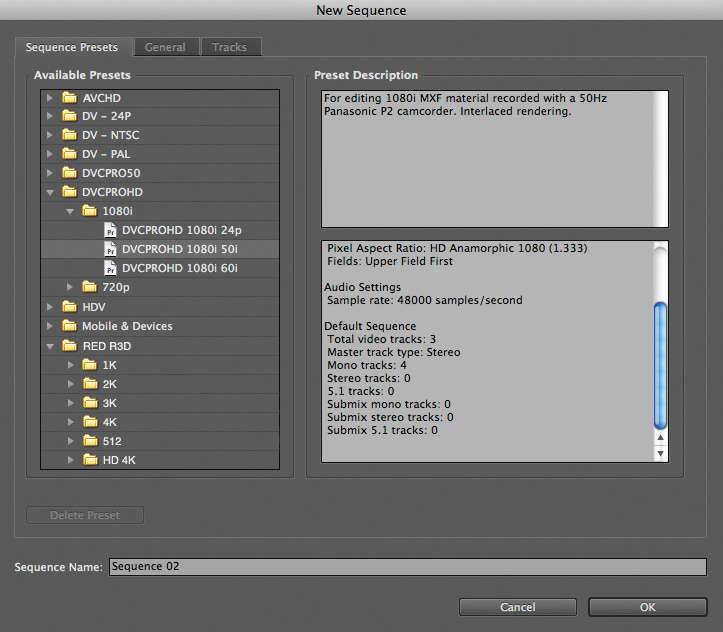Click the 4K folder icon
The image size is (723, 632).
90,422
